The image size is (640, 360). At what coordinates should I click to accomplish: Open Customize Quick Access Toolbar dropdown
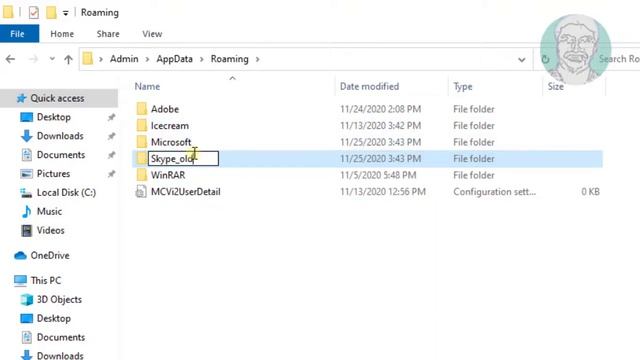65,13
